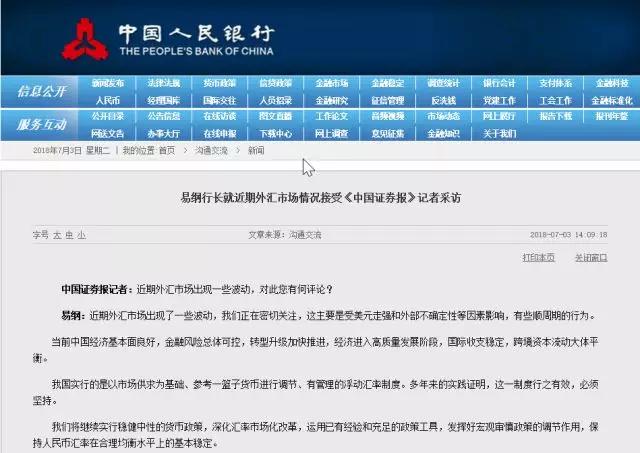This screenshot has height=453, width=640.
Task: Click 沟通交流 in the breadcrumb
Action: 211,151
